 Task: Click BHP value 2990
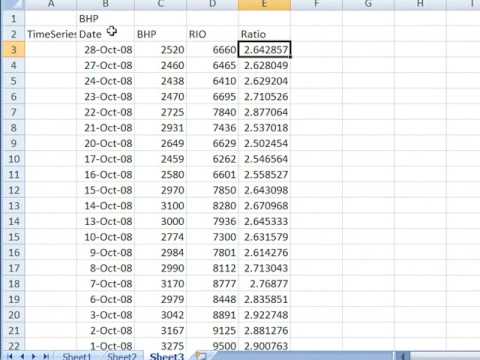tap(160, 268)
